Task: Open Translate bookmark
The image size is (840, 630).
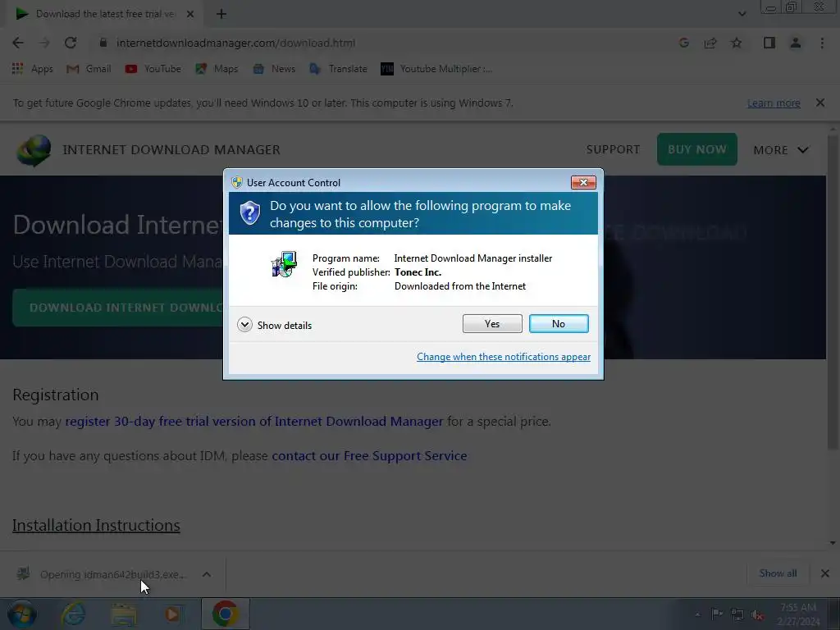Action: point(338,69)
